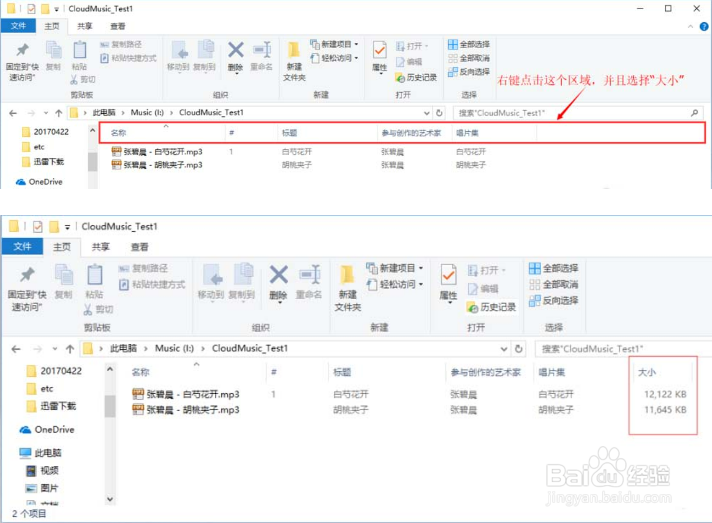The width and height of the screenshot is (712, 523).
Task: Click History (历史记录) in top window
Action: tap(416, 78)
